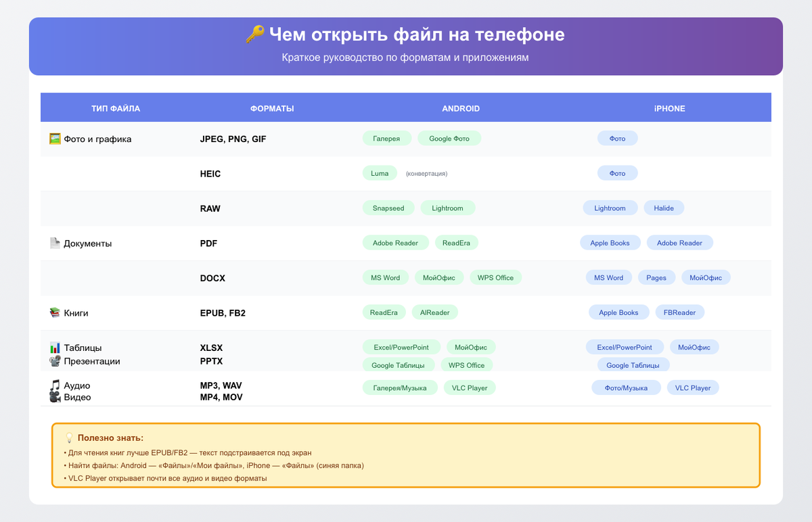Click the picture icon beside Фото и графика

coord(55,139)
